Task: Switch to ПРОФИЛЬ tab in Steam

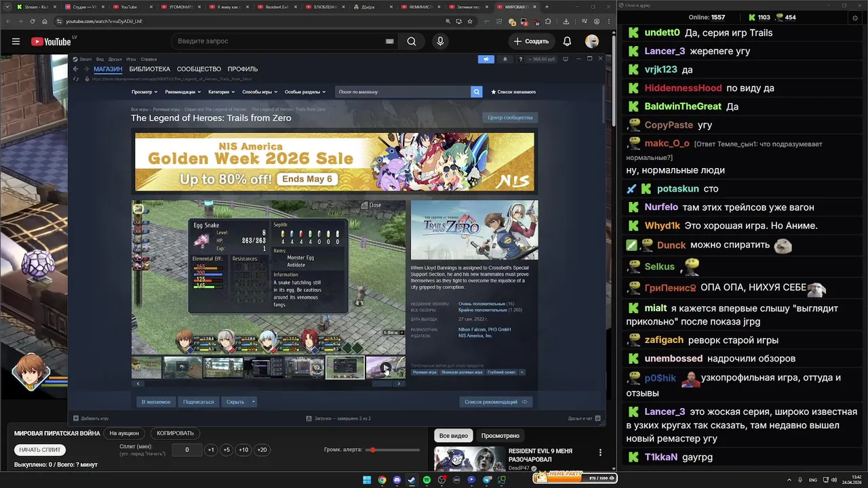Action: point(243,69)
